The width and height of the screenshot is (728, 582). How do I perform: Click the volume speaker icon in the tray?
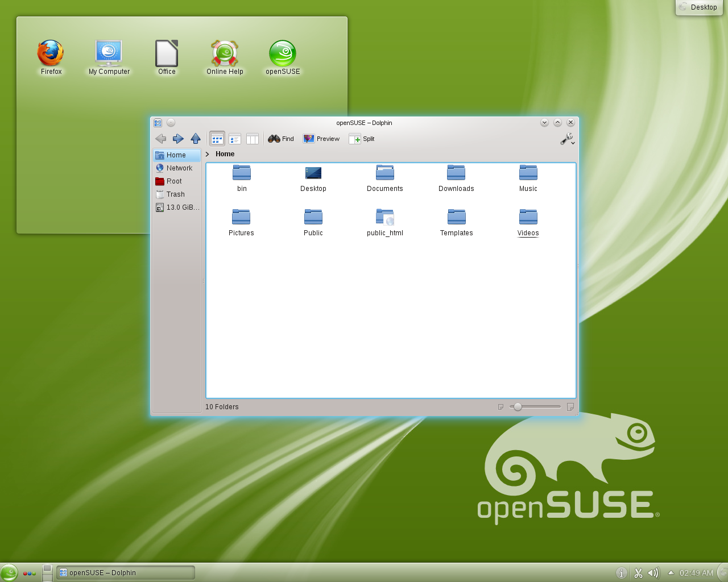pos(653,573)
